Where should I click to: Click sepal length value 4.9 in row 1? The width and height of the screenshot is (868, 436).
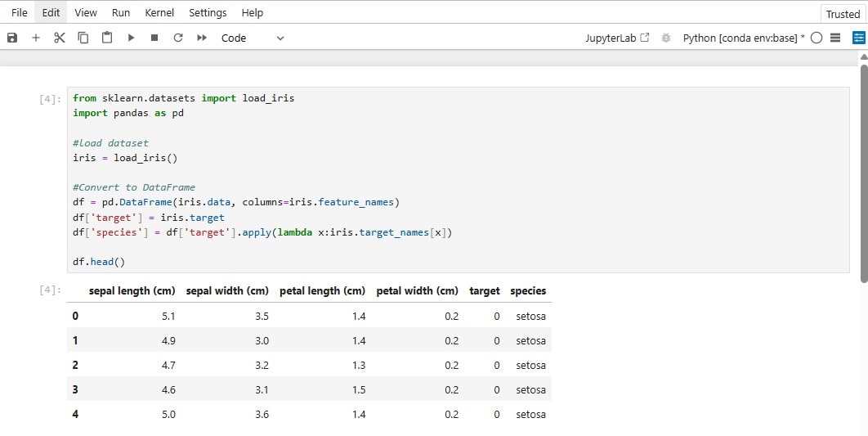168,341
